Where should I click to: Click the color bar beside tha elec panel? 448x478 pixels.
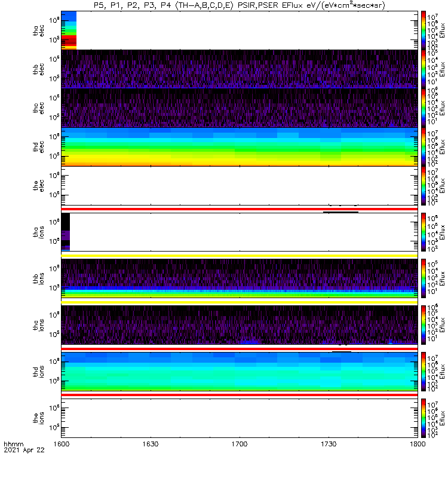click(424, 30)
